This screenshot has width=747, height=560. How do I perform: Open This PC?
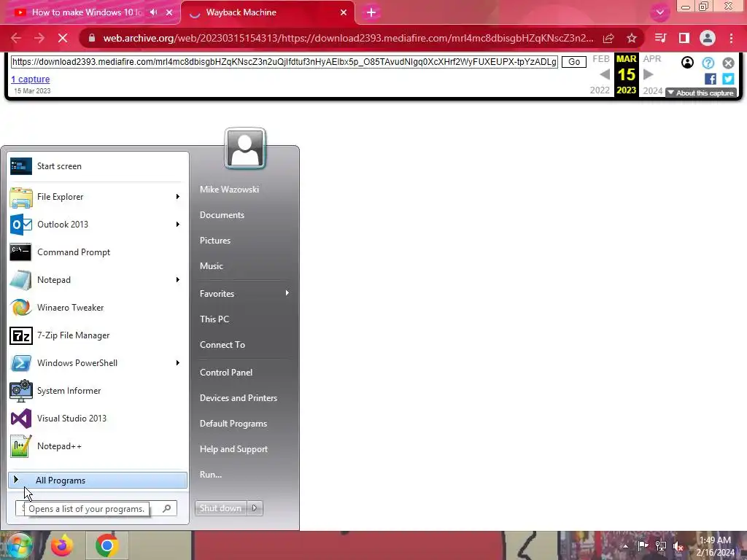point(214,319)
